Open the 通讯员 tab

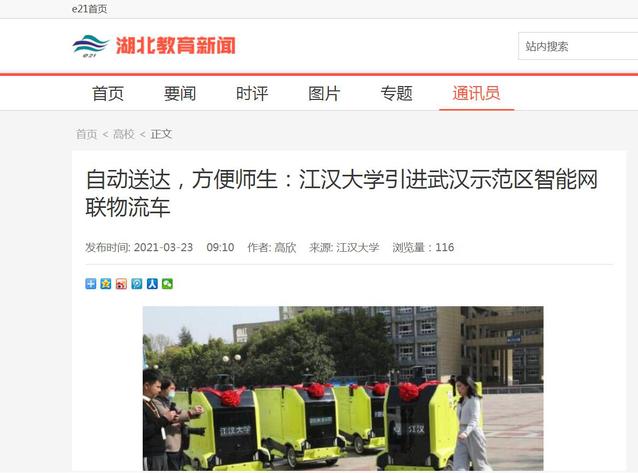click(476, 94)
